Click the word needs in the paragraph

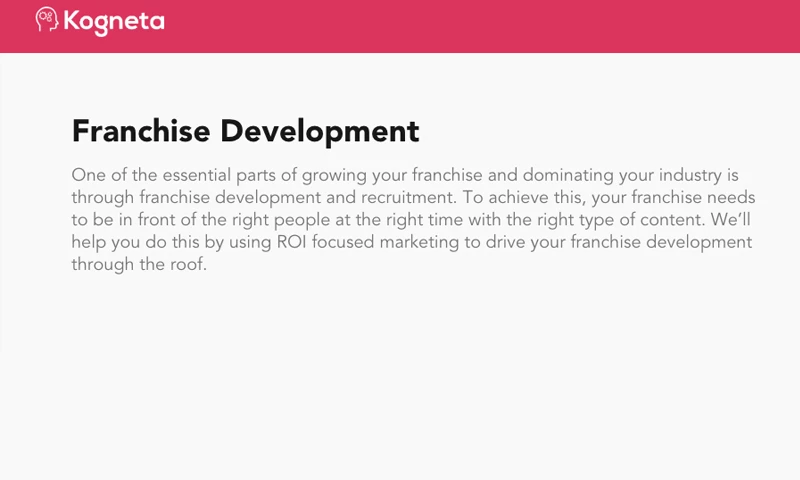(731, 197)
